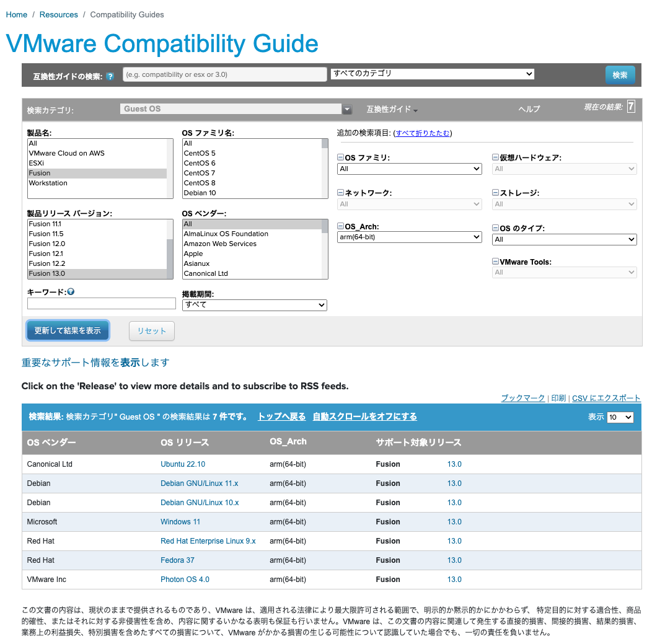
Task: Select Canonical Ltd in OS vendor list
Action: (252, 273)
